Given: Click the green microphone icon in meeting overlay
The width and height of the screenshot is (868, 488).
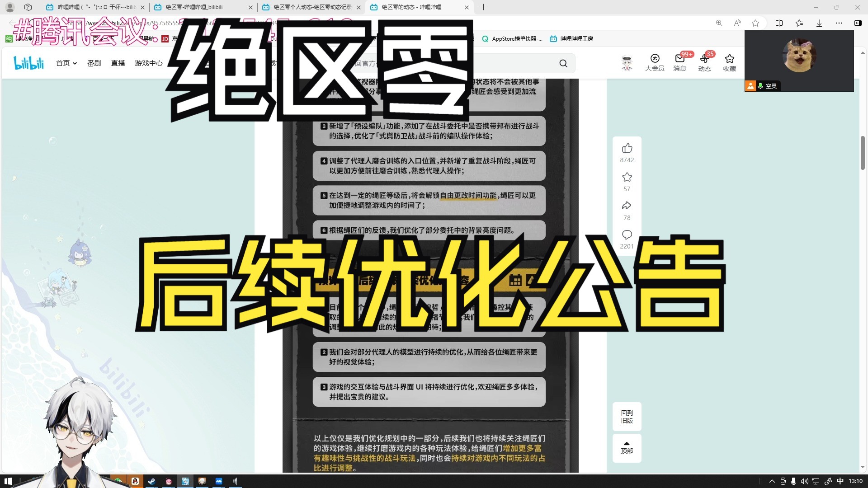Looking at the screenshot, I should click(760, 86).
